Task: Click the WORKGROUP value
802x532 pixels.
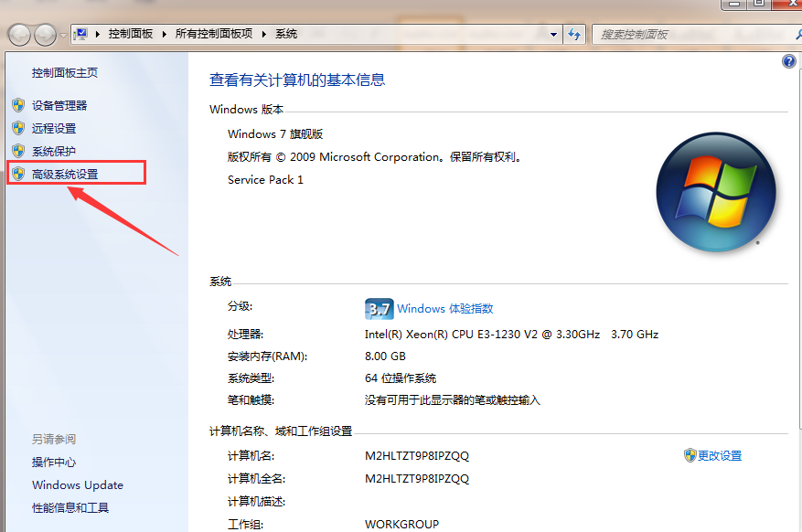Action: point(402,525)
